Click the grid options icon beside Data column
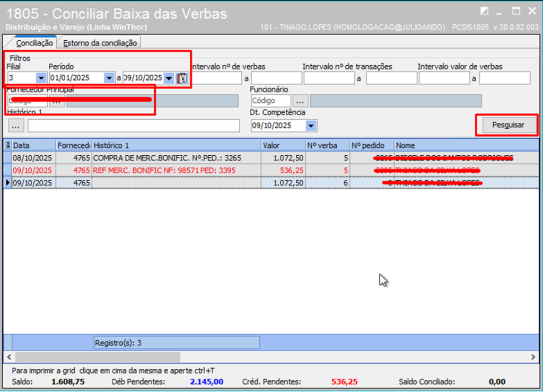 pyautogui.click(x=7, y=145)
